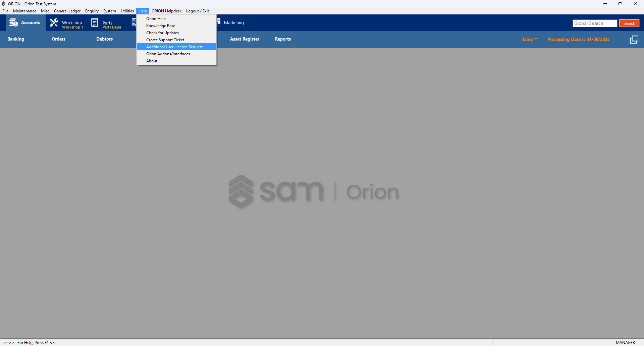Select Orion Addons/Interfaces entry
The width and height of the screenshot is (644, 346).
176,54
